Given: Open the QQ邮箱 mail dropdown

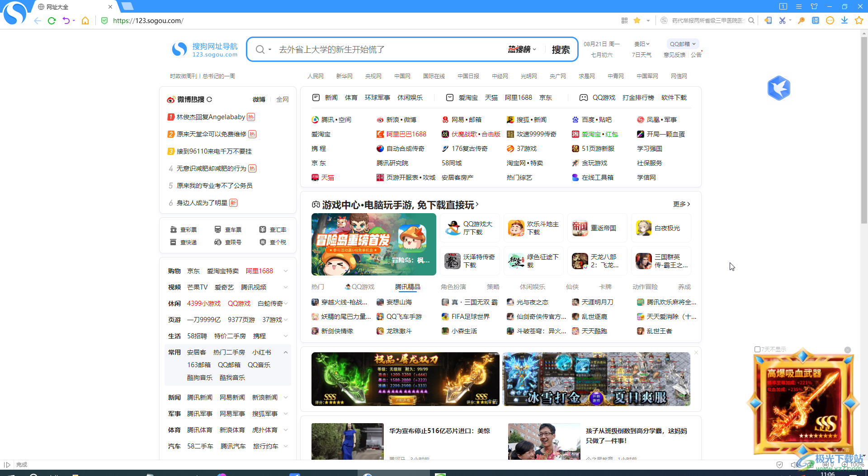Looking at the screenshot, I should coord(683,44).
